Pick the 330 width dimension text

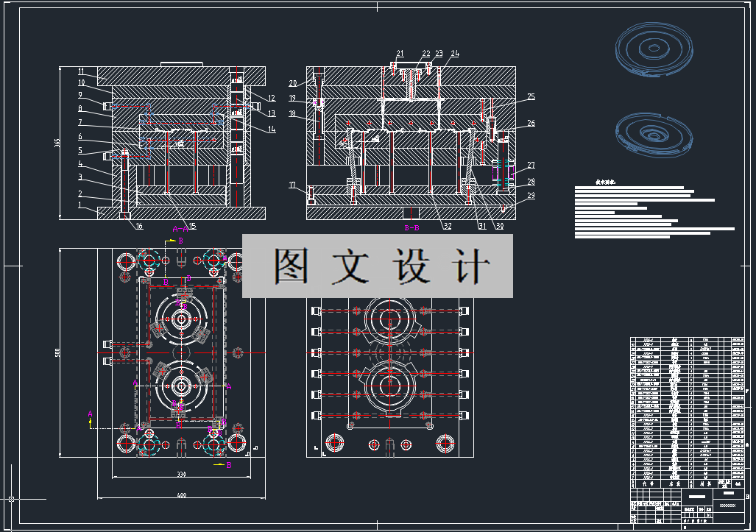click(181, 474)
